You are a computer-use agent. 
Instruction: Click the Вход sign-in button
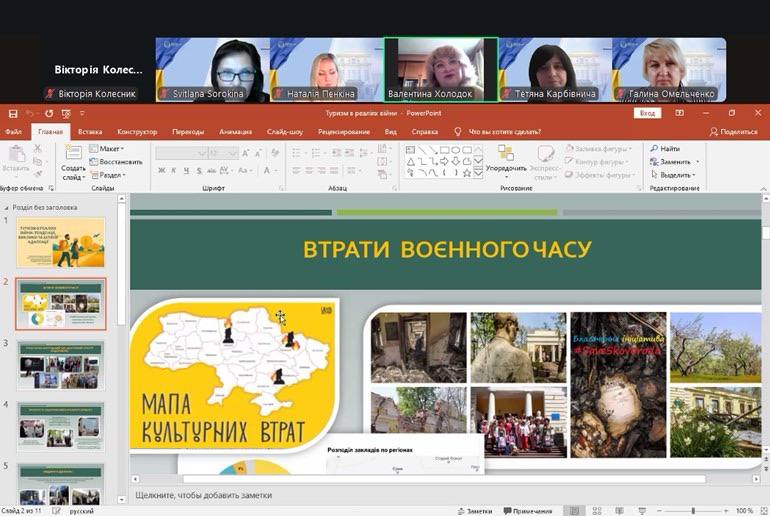pyautogui.click(x=648, y=113)
